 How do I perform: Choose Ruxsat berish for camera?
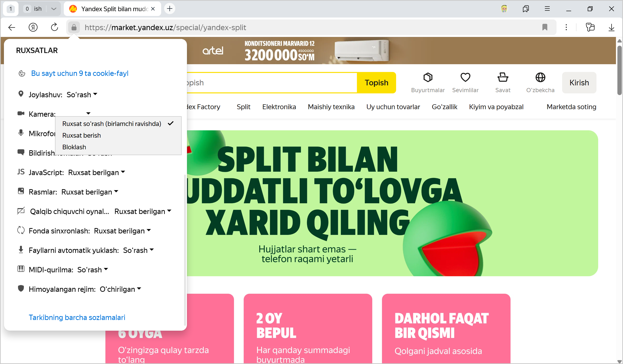point(82,135)
